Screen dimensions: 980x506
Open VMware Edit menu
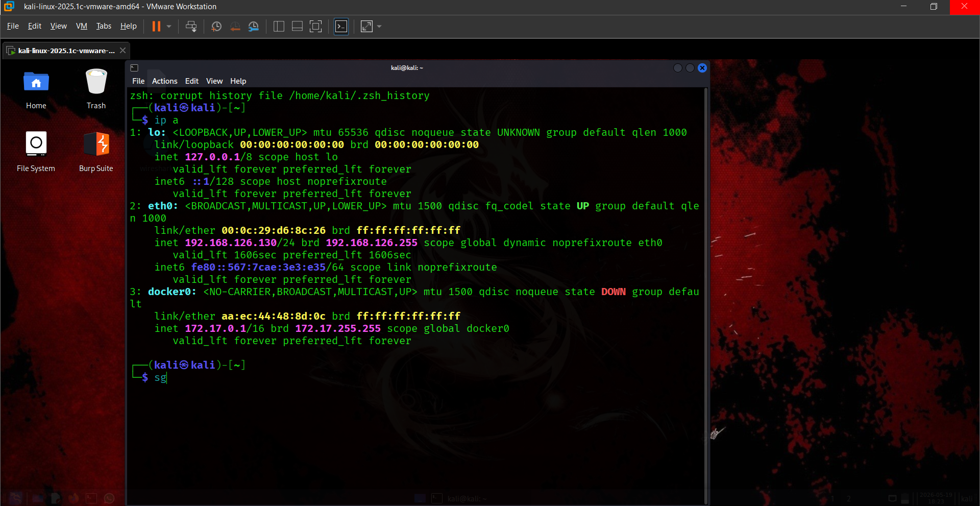(35, 26)
